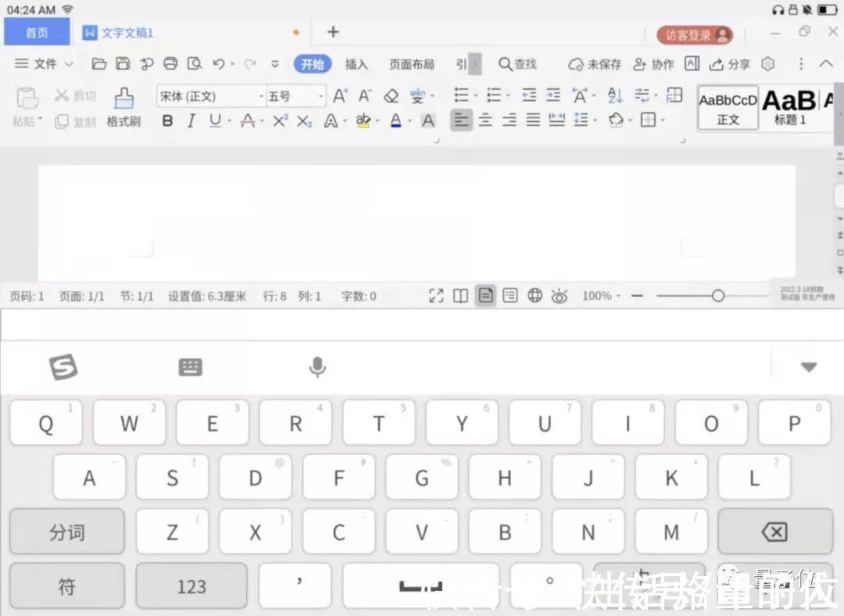Switch to the Insert (插入) ribbon tab
This screenshot has height=616, width=844.
point(356,64)
